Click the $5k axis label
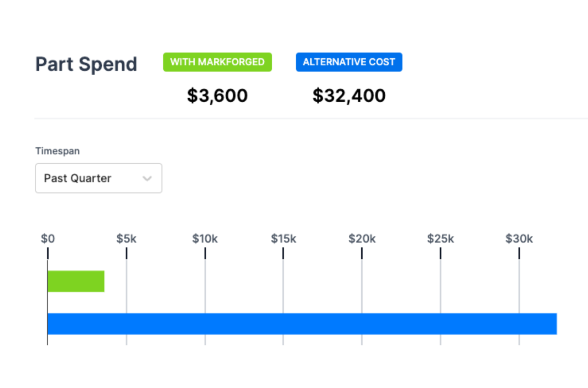The height and width of the screenshot is (388, 588). (x=127, y=239)
